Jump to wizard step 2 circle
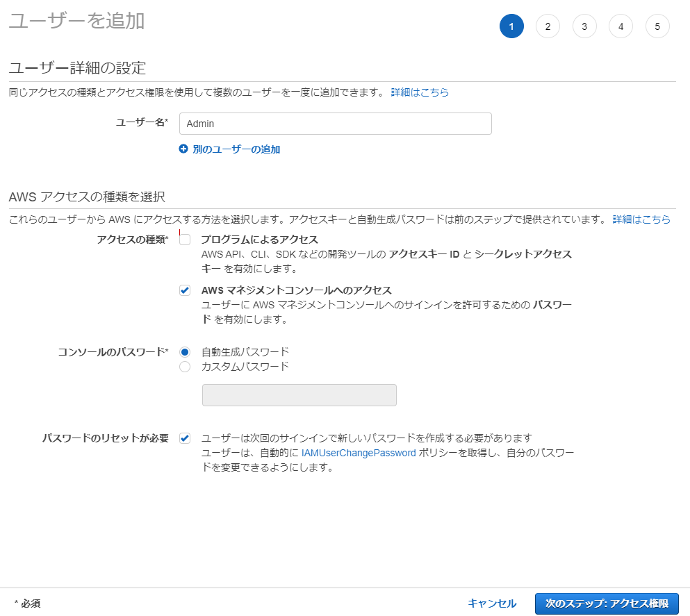 [548, 26]
